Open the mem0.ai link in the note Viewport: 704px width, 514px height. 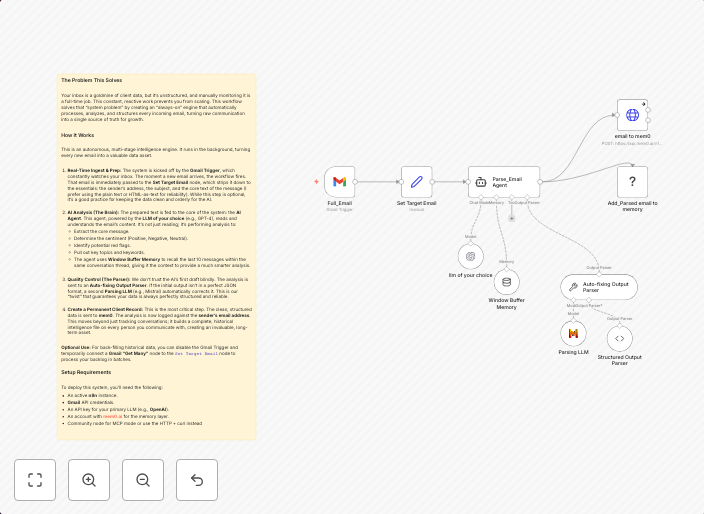(x=113, y=417)
